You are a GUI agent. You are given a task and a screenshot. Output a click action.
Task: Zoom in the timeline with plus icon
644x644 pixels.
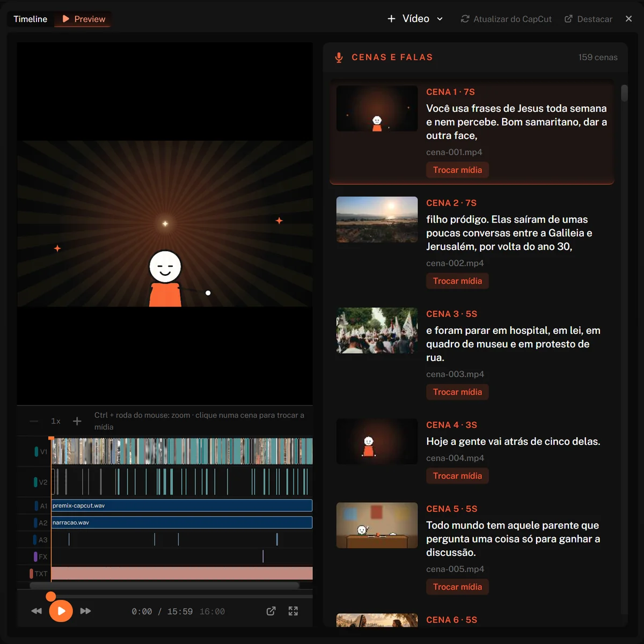pyautogui.click(x=77, y=421)
